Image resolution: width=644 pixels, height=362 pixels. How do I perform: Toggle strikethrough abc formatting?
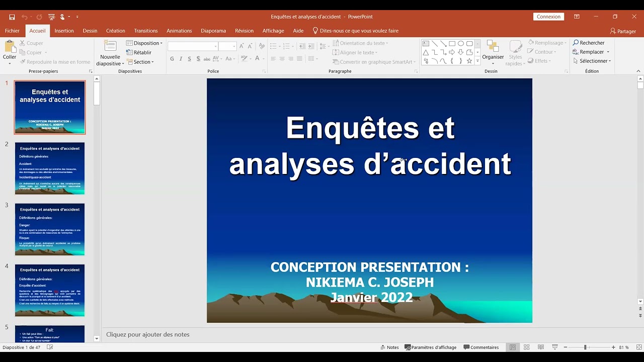tap(207, 59)
